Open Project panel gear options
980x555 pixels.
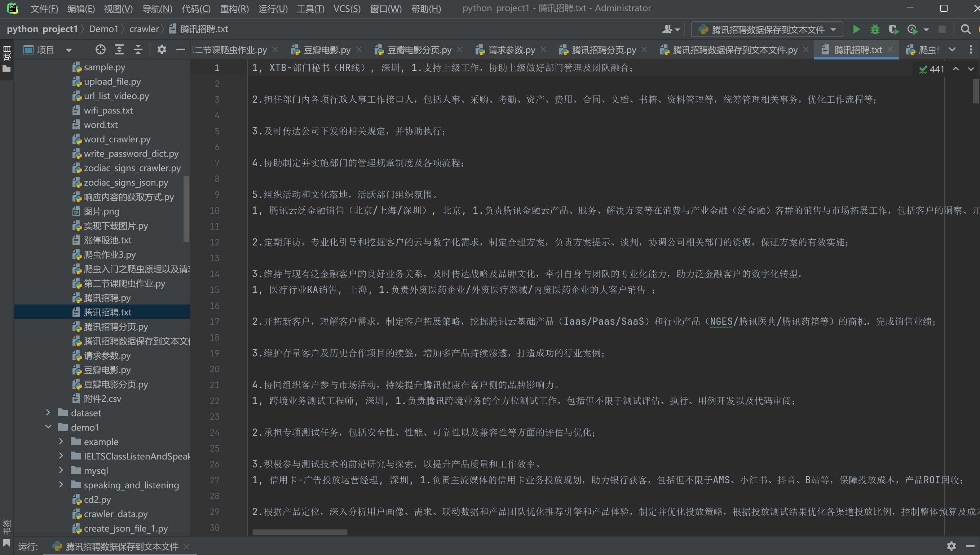162,50
